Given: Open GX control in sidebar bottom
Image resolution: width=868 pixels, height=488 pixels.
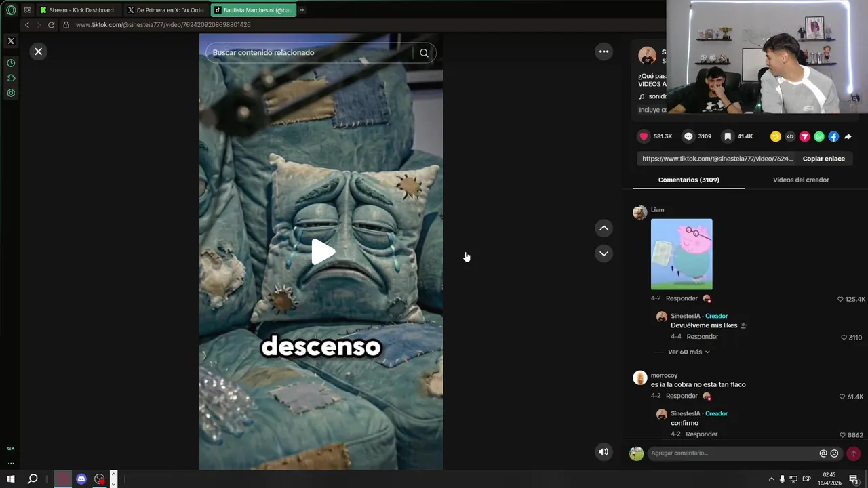Looking at the screenshot, I should [x=11, y=448].
